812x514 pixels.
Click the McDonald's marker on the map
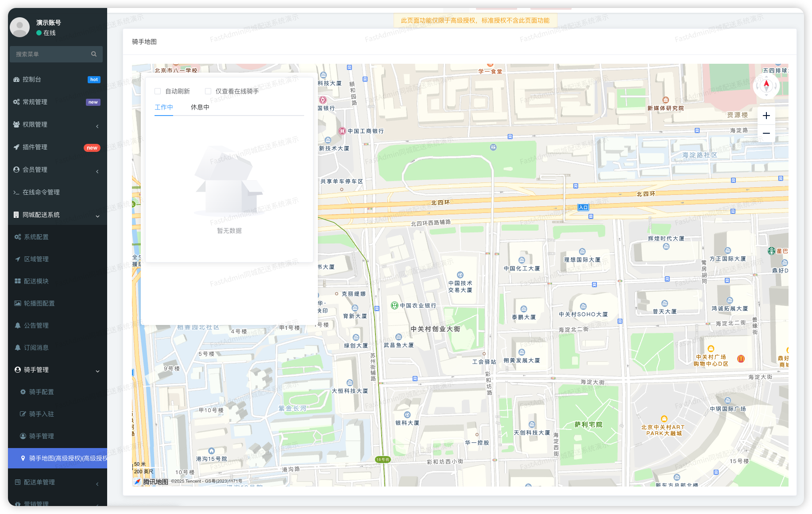click(x=741, y=359)
